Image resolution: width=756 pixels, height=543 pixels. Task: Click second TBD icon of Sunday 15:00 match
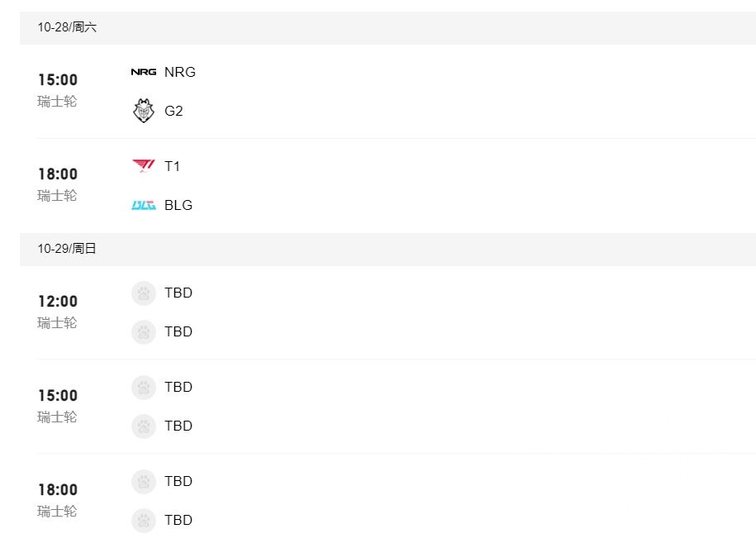coord(144,426)
